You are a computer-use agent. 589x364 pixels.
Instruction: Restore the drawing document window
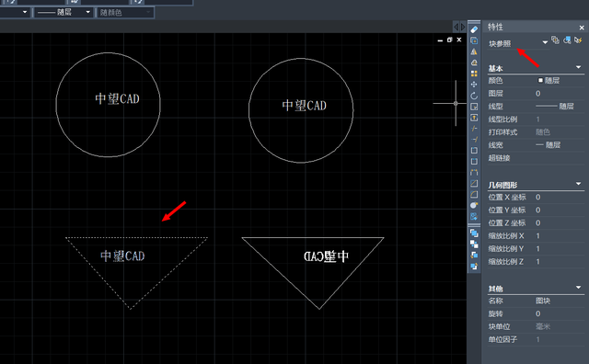click(x=450, y=40)
